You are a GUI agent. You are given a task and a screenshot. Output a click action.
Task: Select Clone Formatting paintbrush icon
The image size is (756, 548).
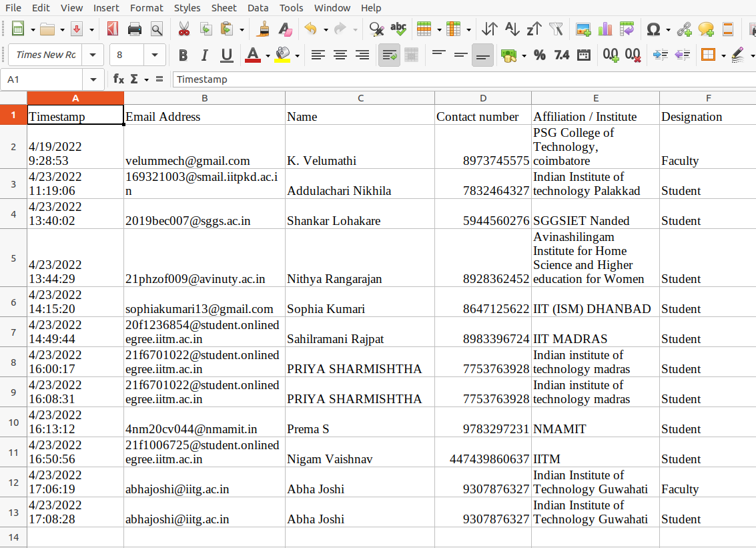tap(264, 29)
